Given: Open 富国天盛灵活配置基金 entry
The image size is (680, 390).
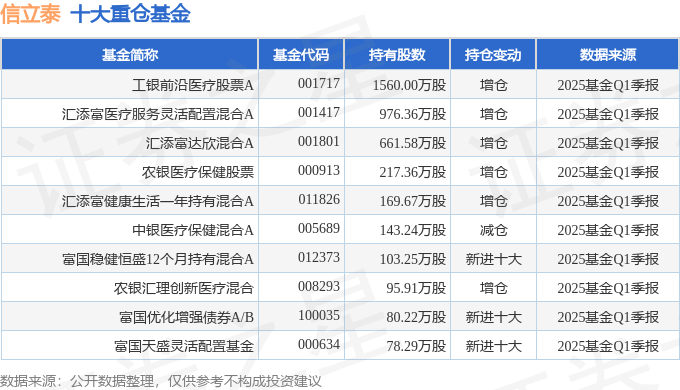Looking at the screenshot, I should point(184,346).
